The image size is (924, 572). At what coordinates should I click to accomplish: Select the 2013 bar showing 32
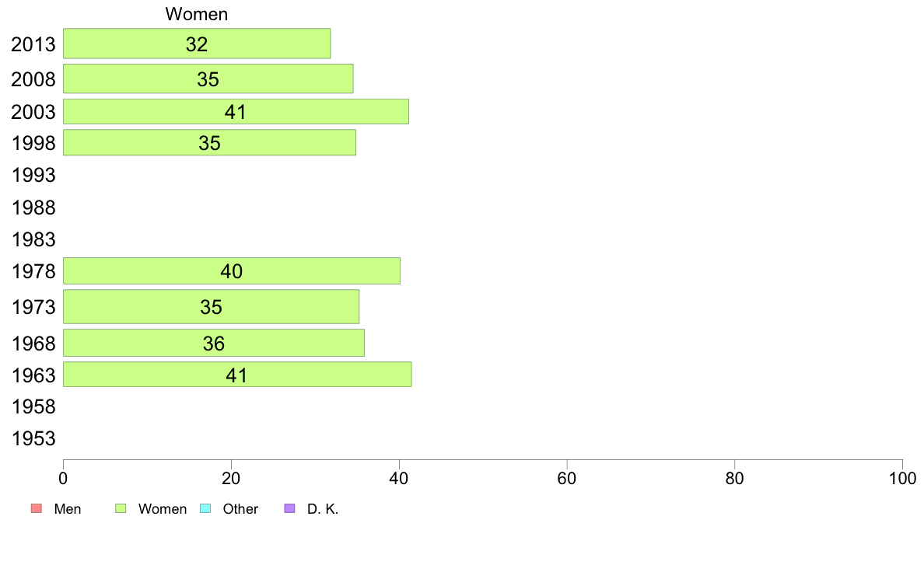tap(197, 44)
